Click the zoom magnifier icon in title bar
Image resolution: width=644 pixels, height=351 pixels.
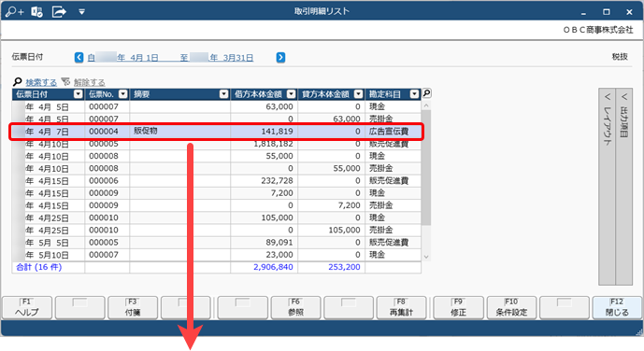(x=14, y=11)
